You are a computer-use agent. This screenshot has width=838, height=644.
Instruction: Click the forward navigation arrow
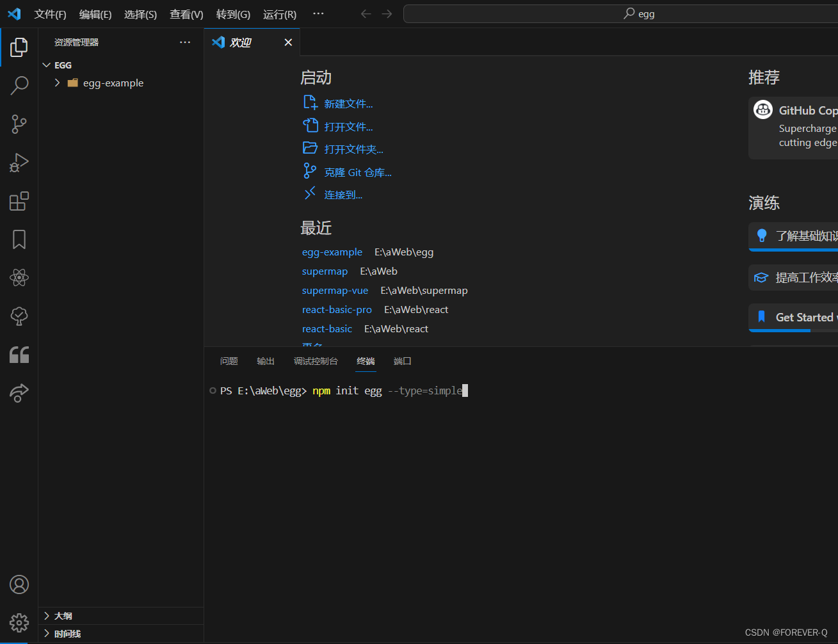(x=387, y=13)
